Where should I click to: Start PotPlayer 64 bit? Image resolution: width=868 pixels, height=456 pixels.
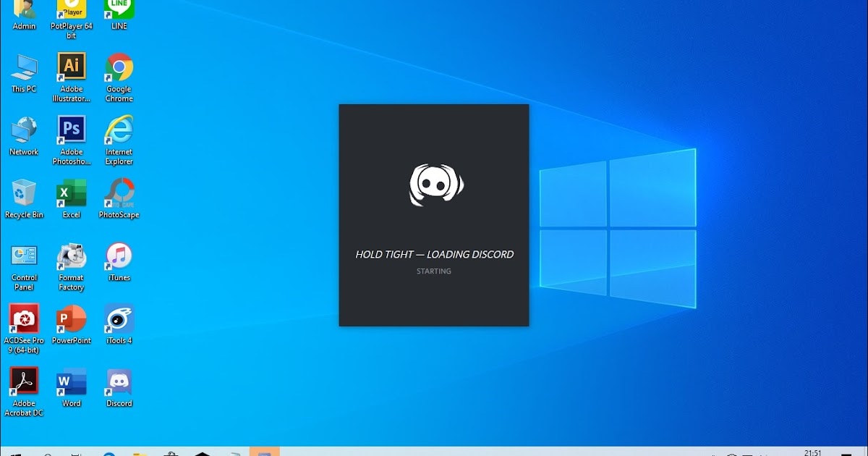pos(71,10)
